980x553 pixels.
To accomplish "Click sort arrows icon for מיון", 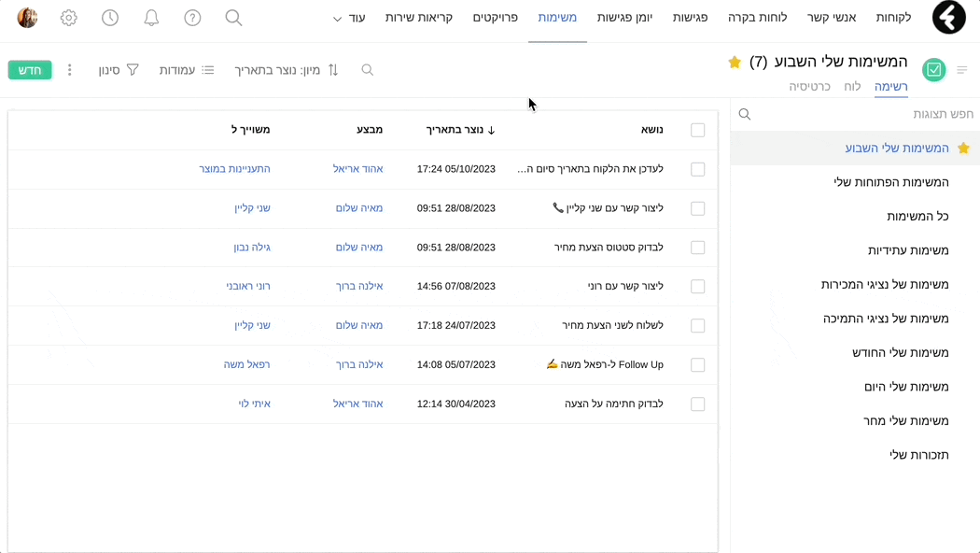I will [x=333, y=70].
